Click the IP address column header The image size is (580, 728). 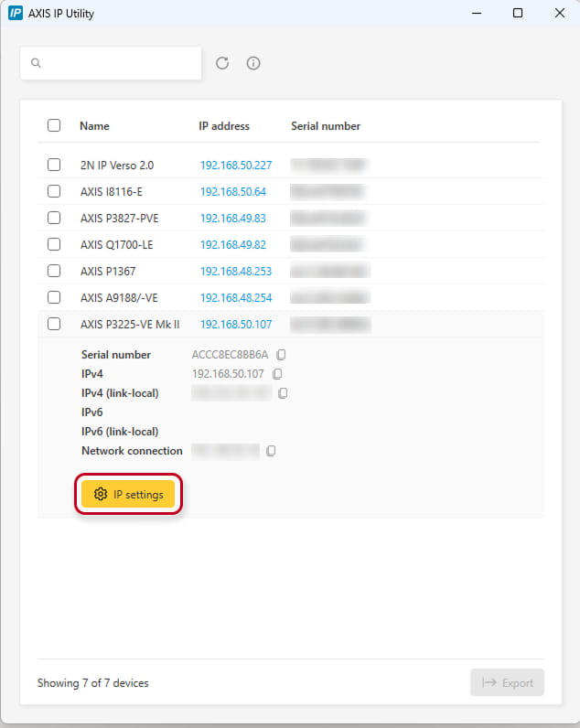pos(224,126)
